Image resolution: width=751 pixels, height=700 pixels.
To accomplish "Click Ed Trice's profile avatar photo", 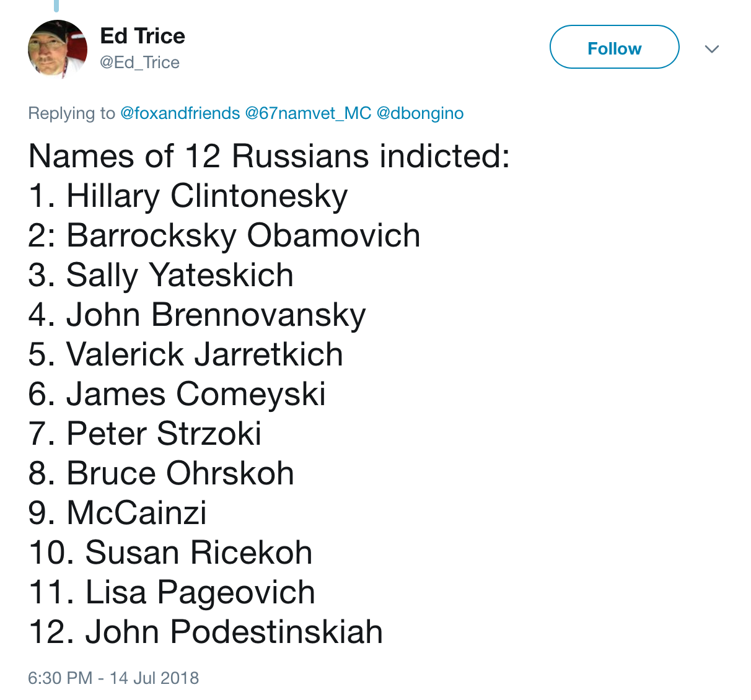I will 57,49.
